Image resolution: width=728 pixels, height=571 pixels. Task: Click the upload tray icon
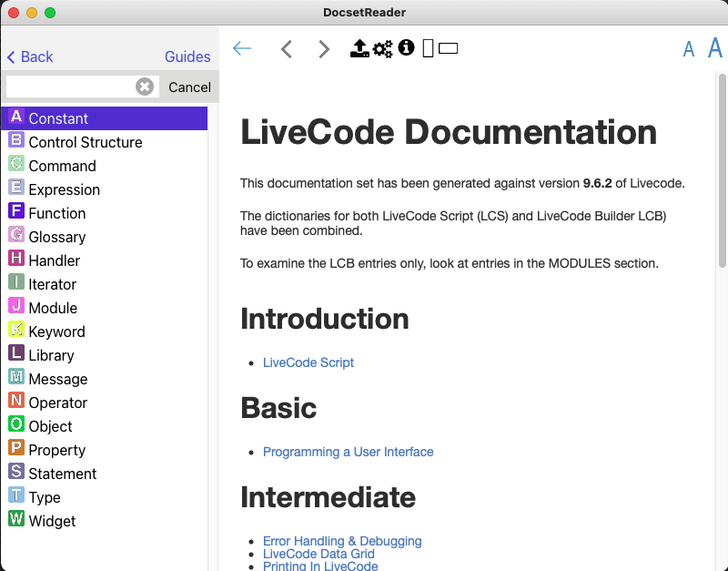coord(359,49)
